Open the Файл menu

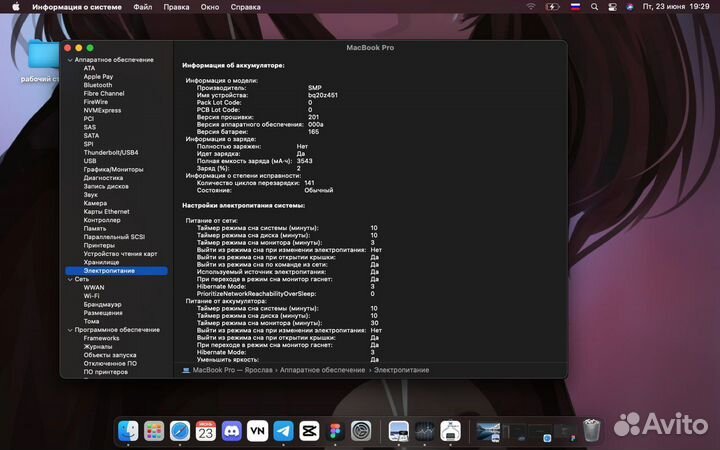tap(143, 7)
